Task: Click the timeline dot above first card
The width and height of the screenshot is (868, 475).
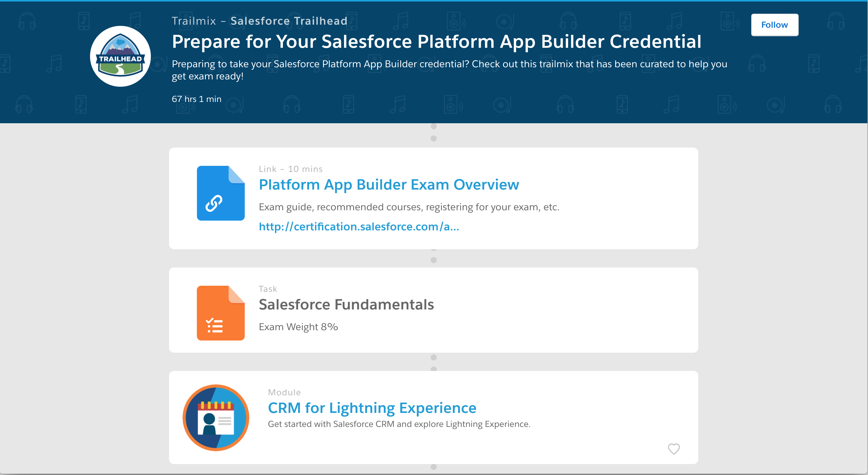Action: click(x=434, y=138)
